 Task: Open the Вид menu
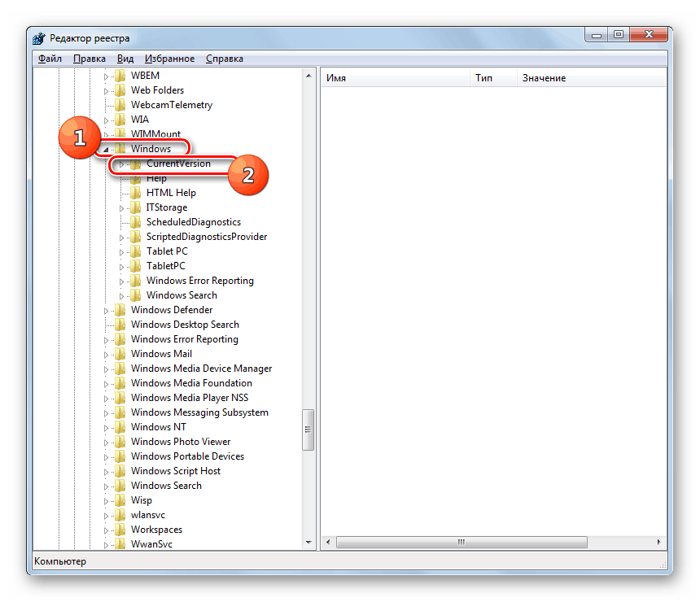pos(125,59)
